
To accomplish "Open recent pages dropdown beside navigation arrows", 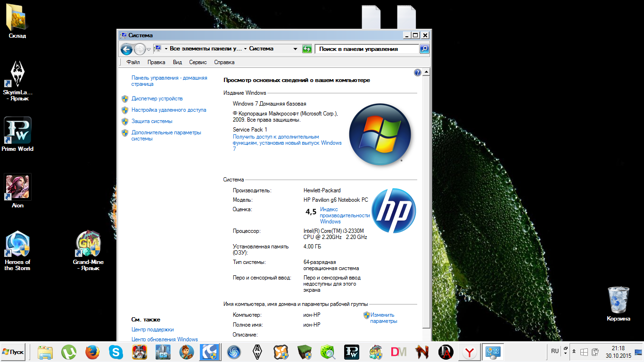I will coord(149,49).
